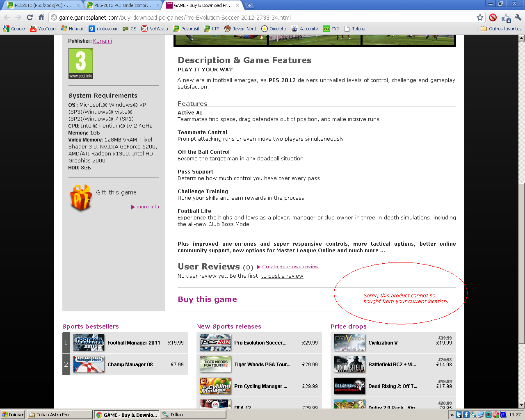The width and height of the screenshot is (525, 420).
Task: Reload the page with the refresh icon
Action: (30, 18)
